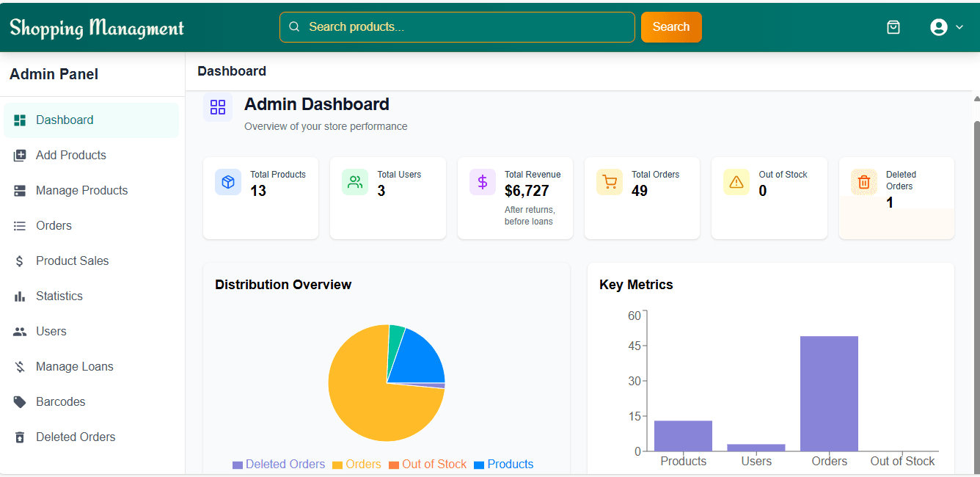Click the Admin Dashboard grid icon
This screenshot has height=477, width=980.
pos(218,107)
